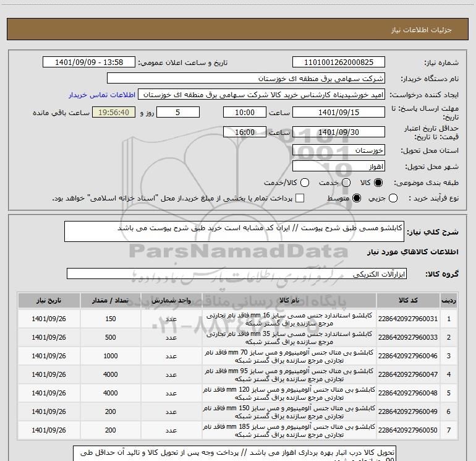Click the price validity date 1401/09/30
Viewport: 476px width, 461px height.
[338, 132]
